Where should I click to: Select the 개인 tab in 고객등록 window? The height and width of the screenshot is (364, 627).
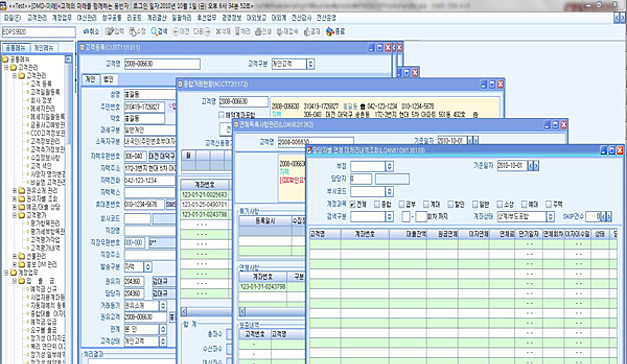click(91, 79)
